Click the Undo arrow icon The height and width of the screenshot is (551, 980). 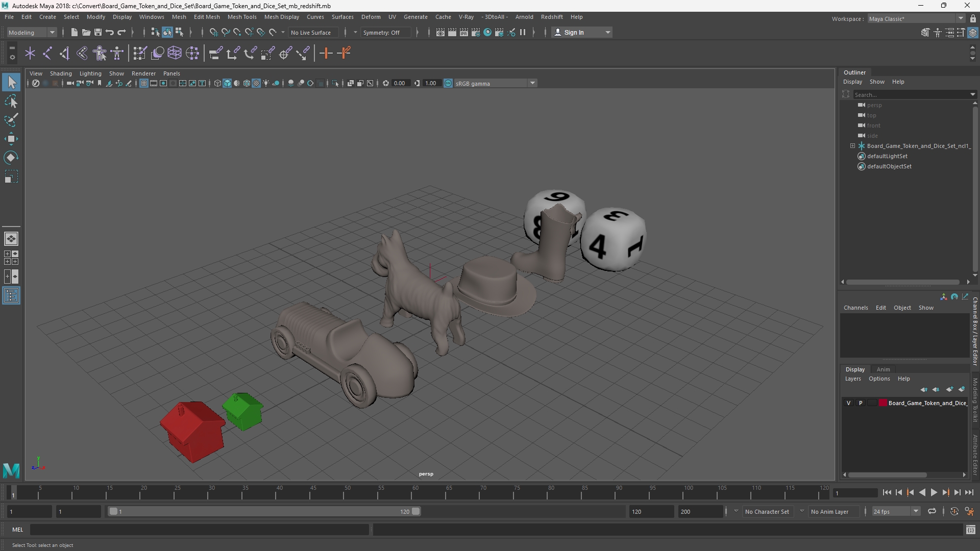point(109,32)
